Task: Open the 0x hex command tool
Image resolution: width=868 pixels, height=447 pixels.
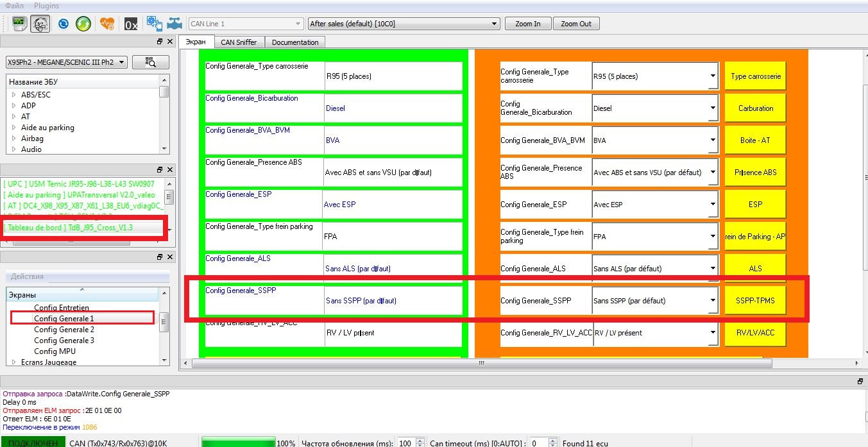Action: pyautogui.click(x=131, y=24)
